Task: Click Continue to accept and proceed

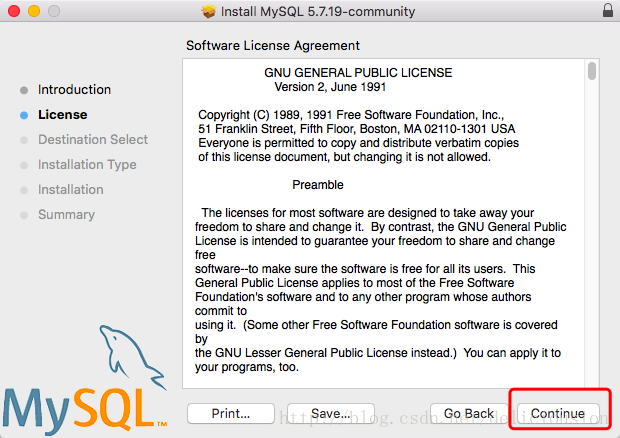Action: 557,413
